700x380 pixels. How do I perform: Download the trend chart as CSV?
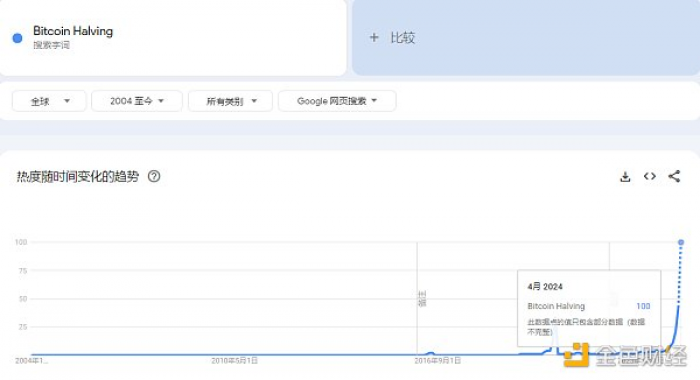pyautogui.click(x=625, y=177)
